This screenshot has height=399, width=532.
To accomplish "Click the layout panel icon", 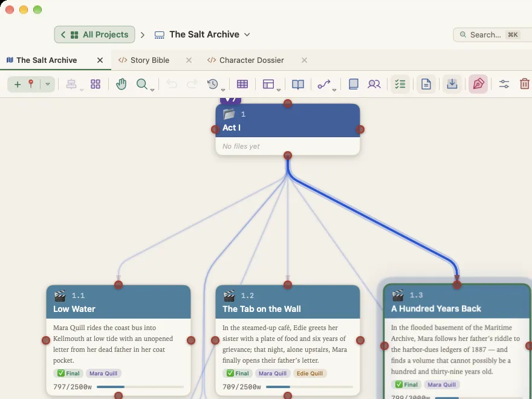I will click(268, 84).
